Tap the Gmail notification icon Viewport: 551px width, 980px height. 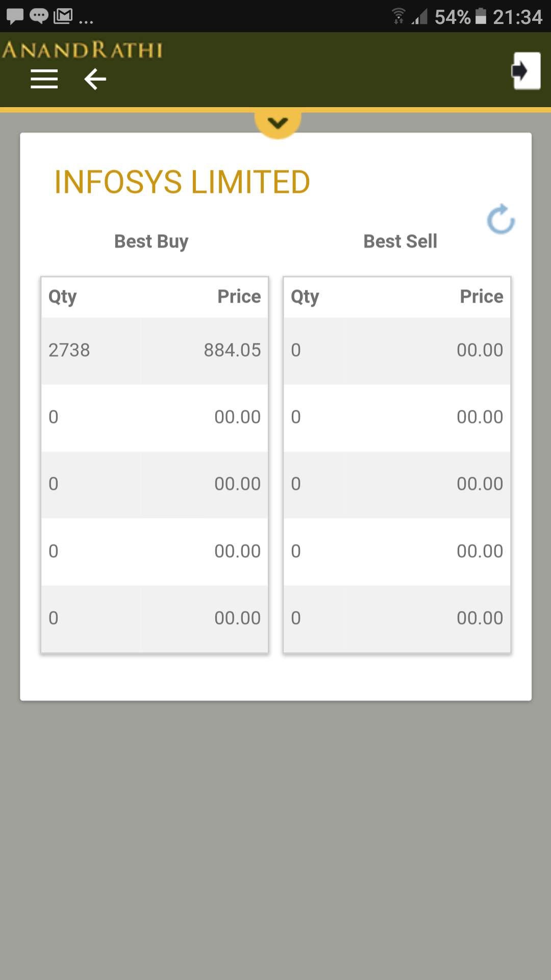coord(63,16)
